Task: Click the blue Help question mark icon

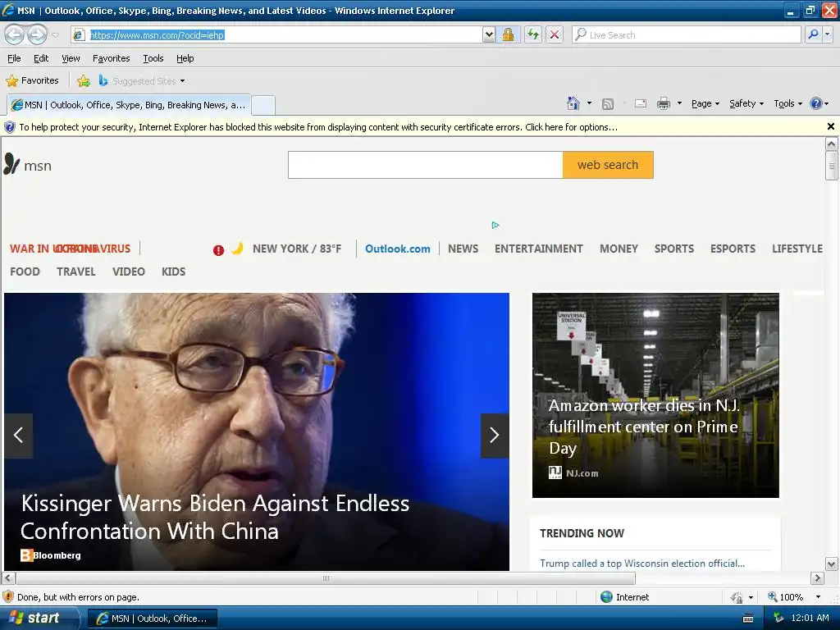Action: (x=816, y=103)
